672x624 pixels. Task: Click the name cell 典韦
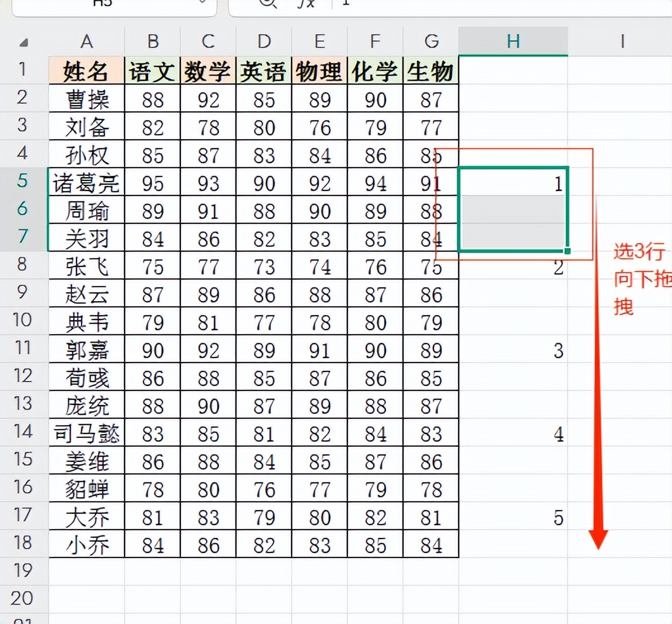point(87,321)
